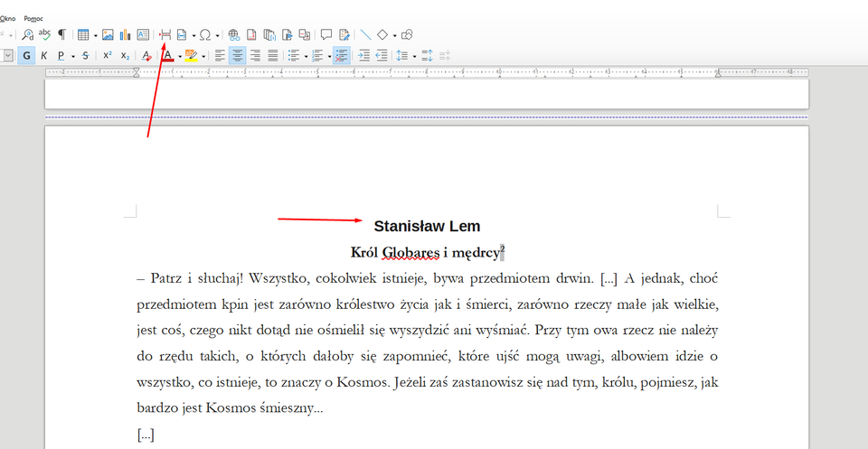Add a comment using the speech bubble icon
Screen dimensions: 868x449
[x=326, y=35]
